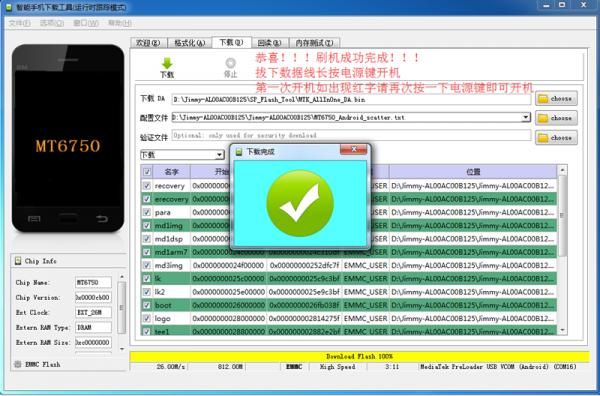
Task: Toggle the boot partition checkbox
Action: click(147, 305)
